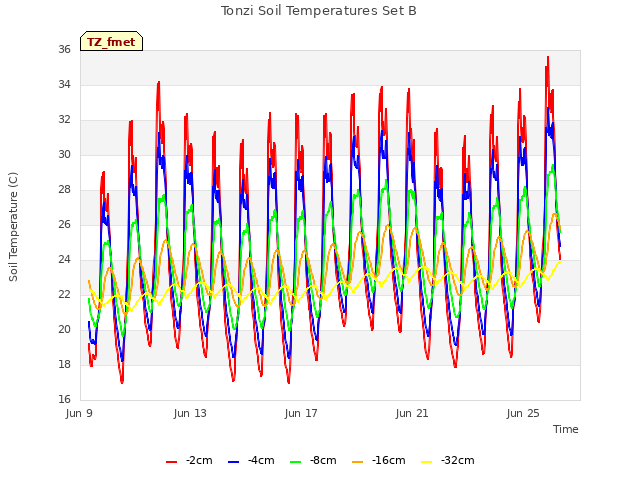Click the Jun 17 x-axis tick label
This screenshot has width=640, height=480.
click(301, 413)
